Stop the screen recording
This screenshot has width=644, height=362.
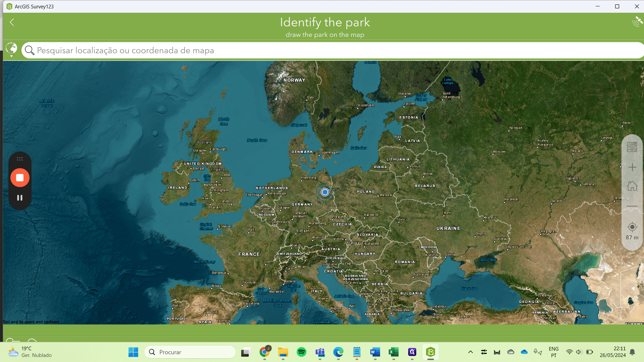point(20,178)
